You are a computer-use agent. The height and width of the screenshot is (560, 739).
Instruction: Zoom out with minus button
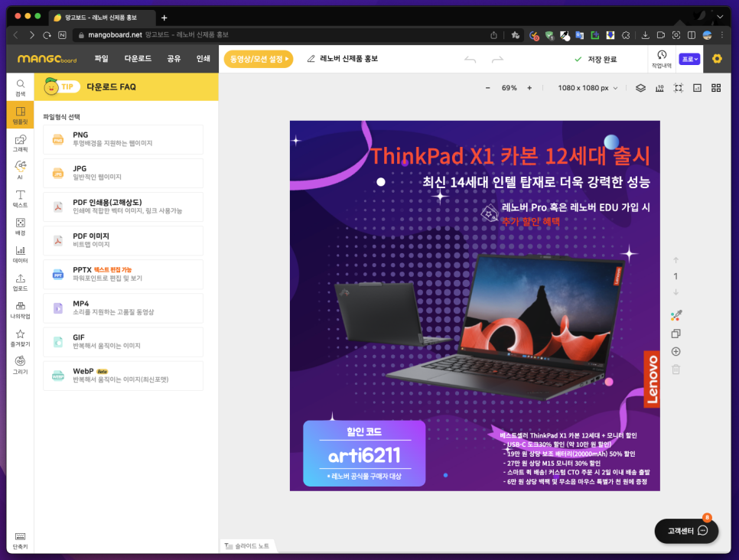(488, 88)
